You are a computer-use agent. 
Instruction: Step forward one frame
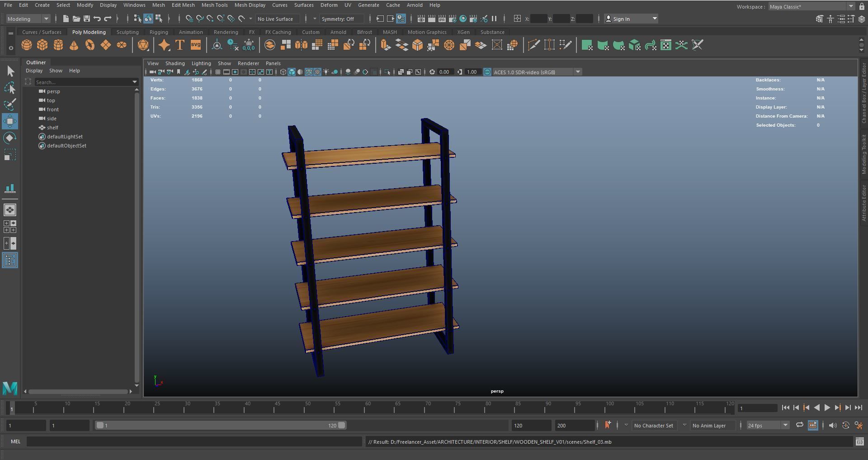[848, 408]
